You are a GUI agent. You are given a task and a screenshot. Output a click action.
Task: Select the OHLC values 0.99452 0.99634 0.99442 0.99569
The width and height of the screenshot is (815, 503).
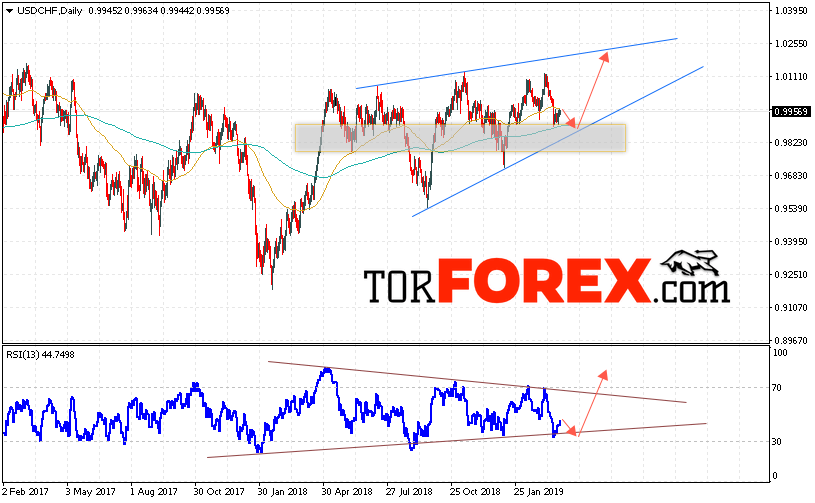click(x=159, y=11)
